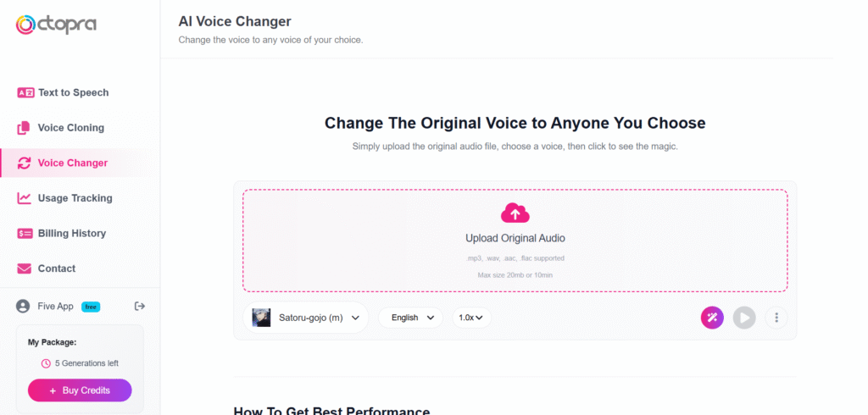The width and height of the screenshot is (868, 415).
Task: Open the 1.0x speed dropdown
Action: tap(471, 318)
